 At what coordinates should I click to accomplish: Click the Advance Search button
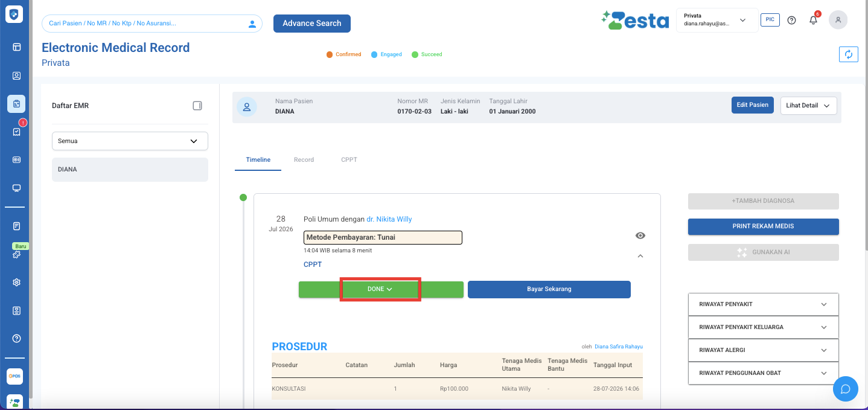[x=312, y=24]
